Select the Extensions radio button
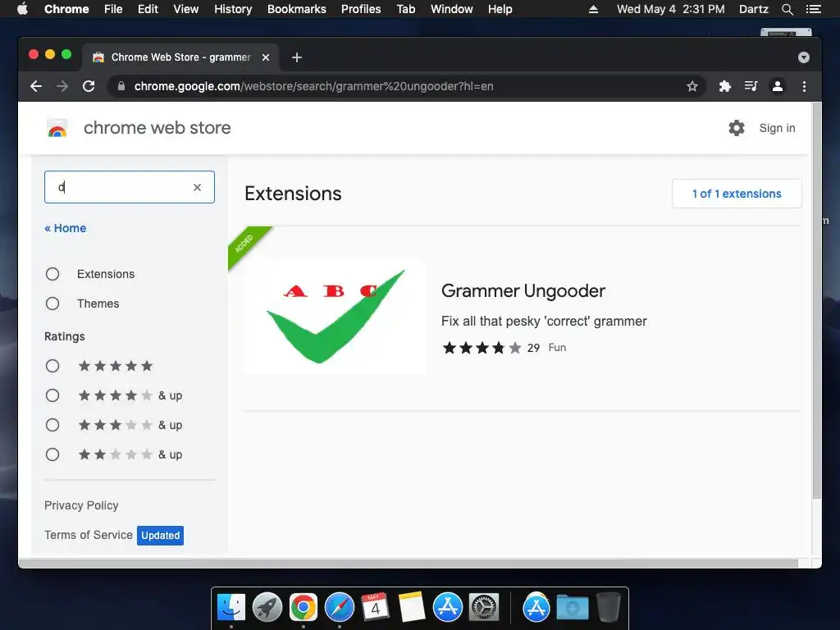This screenshot has height=630, width=840. [52, 274]
